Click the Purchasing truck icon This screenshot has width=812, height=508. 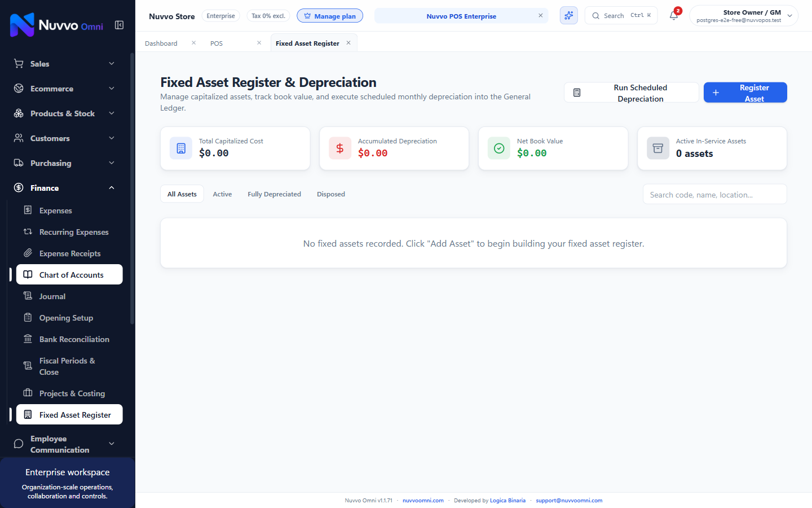(19, 163)
